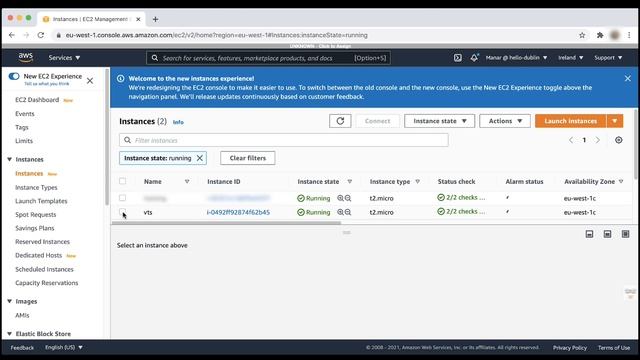The width and height of the screenshot is (640, 360).
Task: Click the details panel resize handle
Action: pyautogui.click(x=347, y=232)
